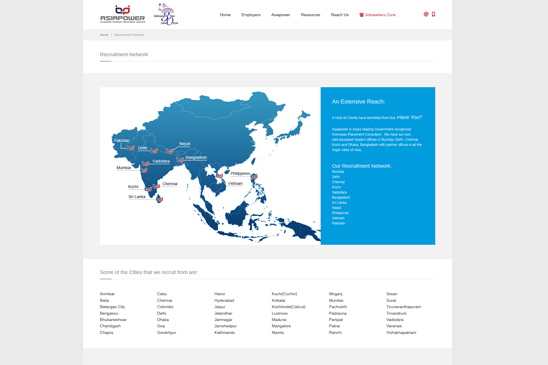Open the Reach Us menu item
This screenshot has height=365, width=548.
click(340, 15)
